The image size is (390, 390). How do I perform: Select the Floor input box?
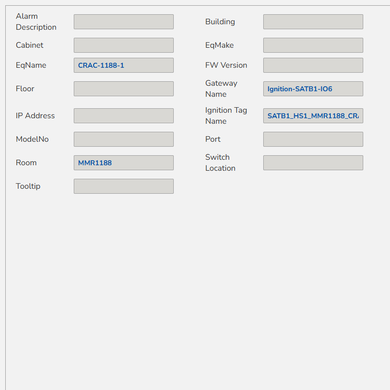[124, 89]
